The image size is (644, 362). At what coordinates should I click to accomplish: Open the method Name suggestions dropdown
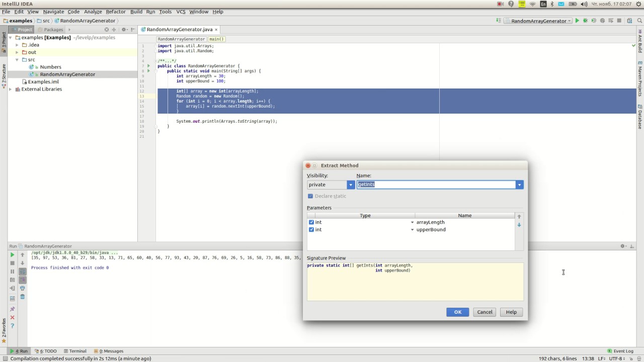[x=519, y=185]
